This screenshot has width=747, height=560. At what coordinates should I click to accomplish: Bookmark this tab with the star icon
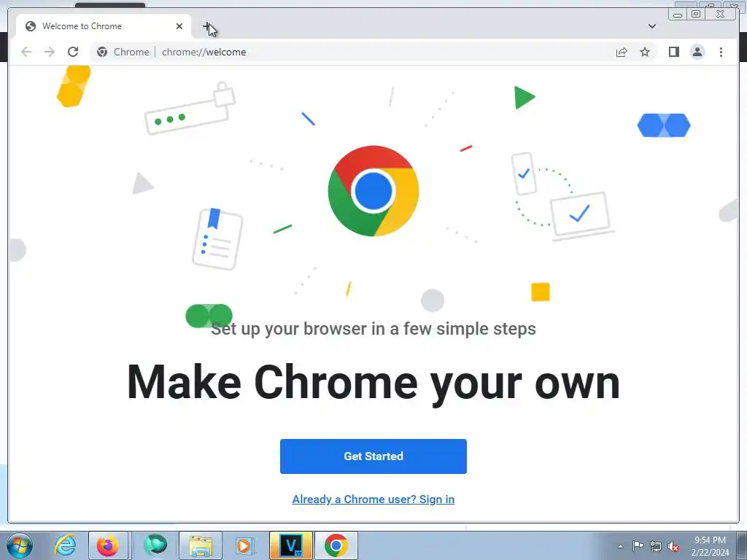[x=645, y=52]
